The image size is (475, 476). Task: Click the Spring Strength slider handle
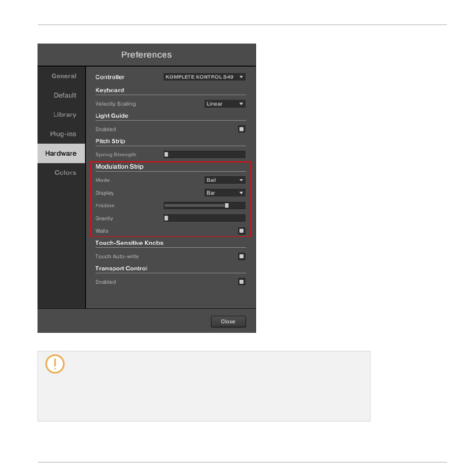166,155
